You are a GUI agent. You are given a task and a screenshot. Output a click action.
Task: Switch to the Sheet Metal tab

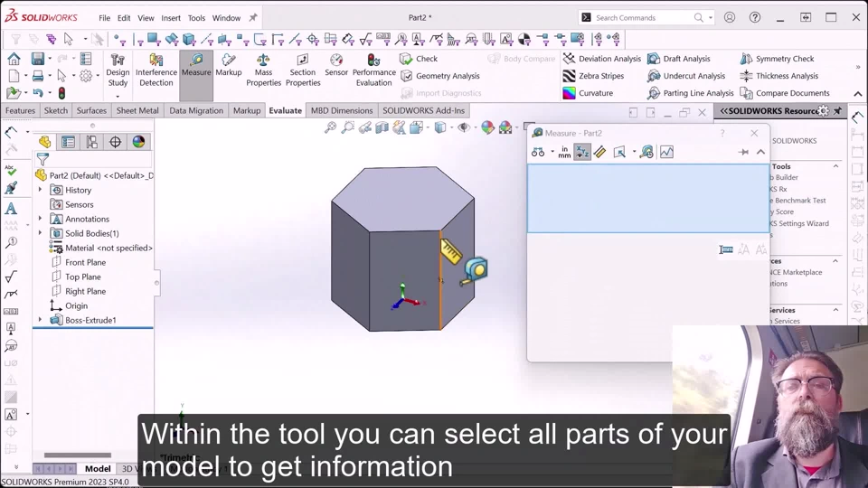click(x=137, y=110)
